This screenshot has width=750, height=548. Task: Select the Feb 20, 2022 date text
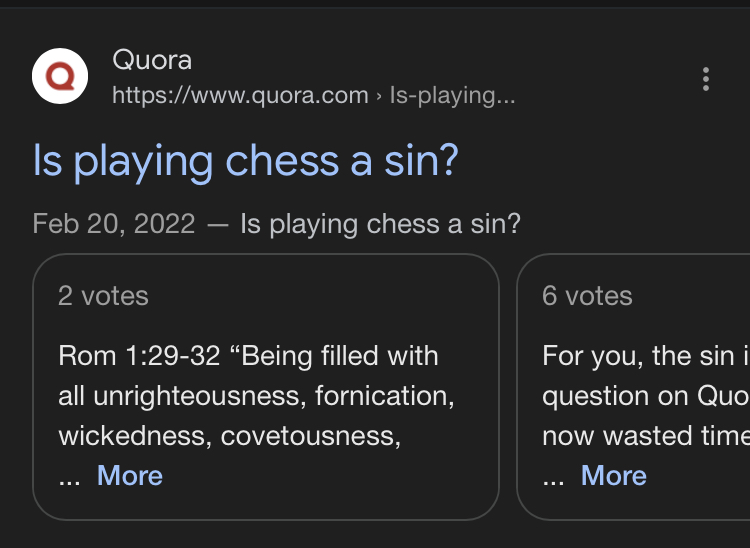[x=114, y=223]
